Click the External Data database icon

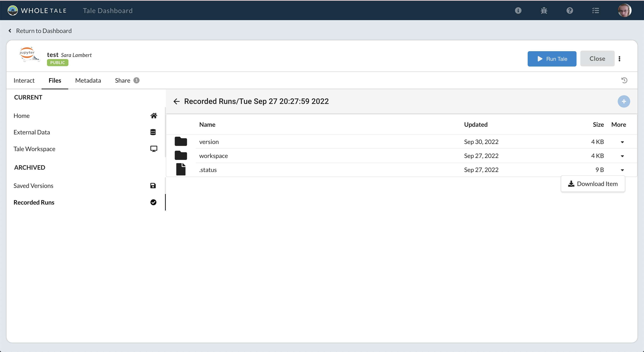click(153, 132)
